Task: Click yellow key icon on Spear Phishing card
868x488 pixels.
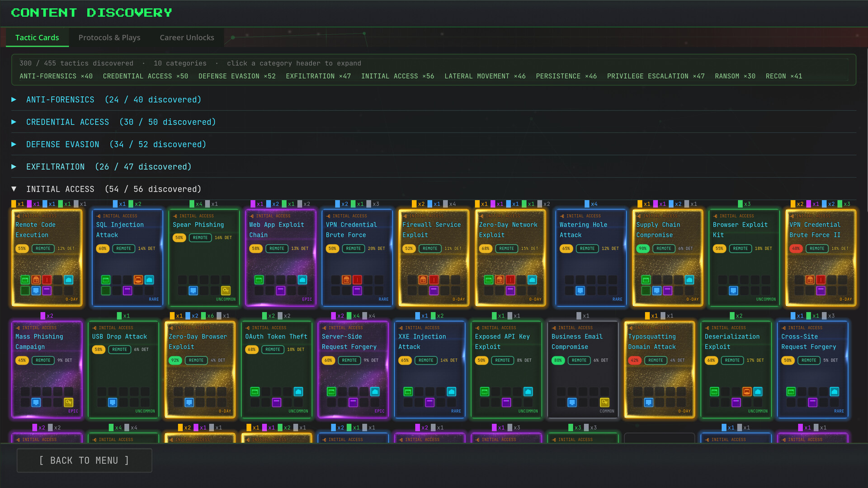Action: 226,291
